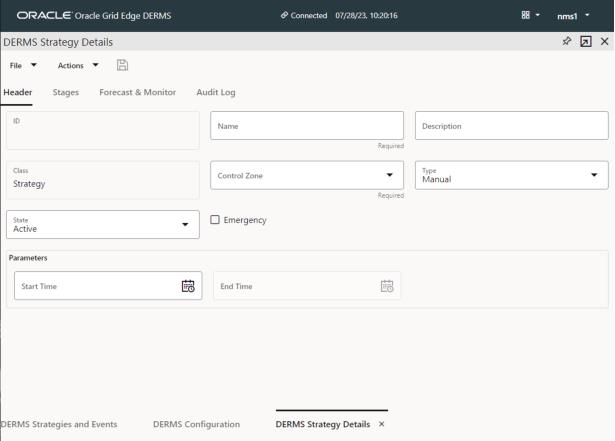Click the Name input field

pos(307,126)
